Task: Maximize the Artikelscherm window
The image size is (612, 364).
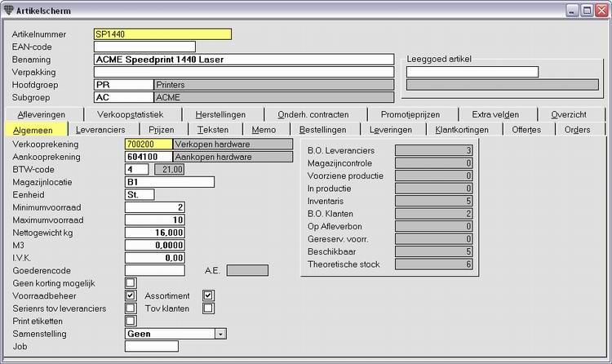Action: tap(587, 10)
